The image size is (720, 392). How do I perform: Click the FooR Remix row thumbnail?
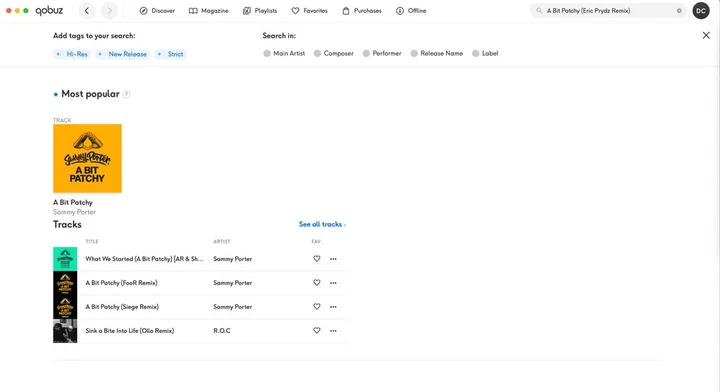pyautogui.click(x=65, y=283)
